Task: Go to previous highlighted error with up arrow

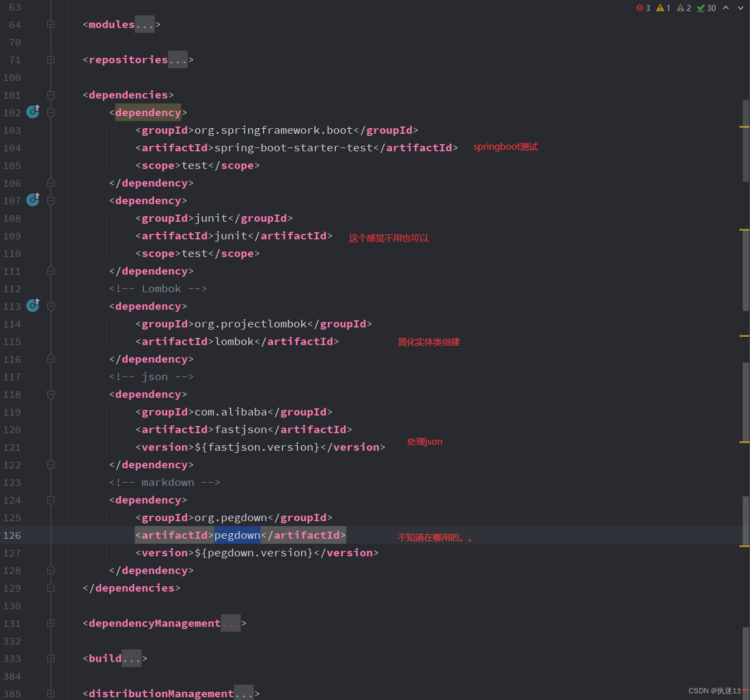Action: click(726, 8)
